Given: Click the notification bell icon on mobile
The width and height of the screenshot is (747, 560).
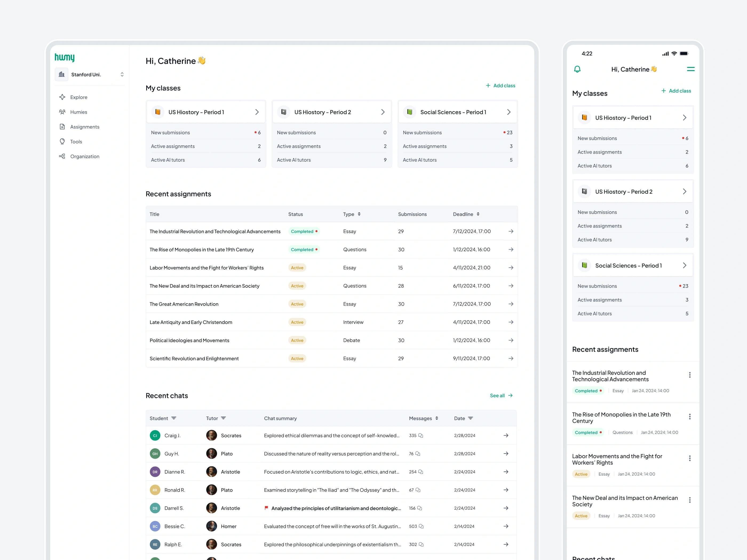Looking at the screenshot, I should tap(577, 69).
